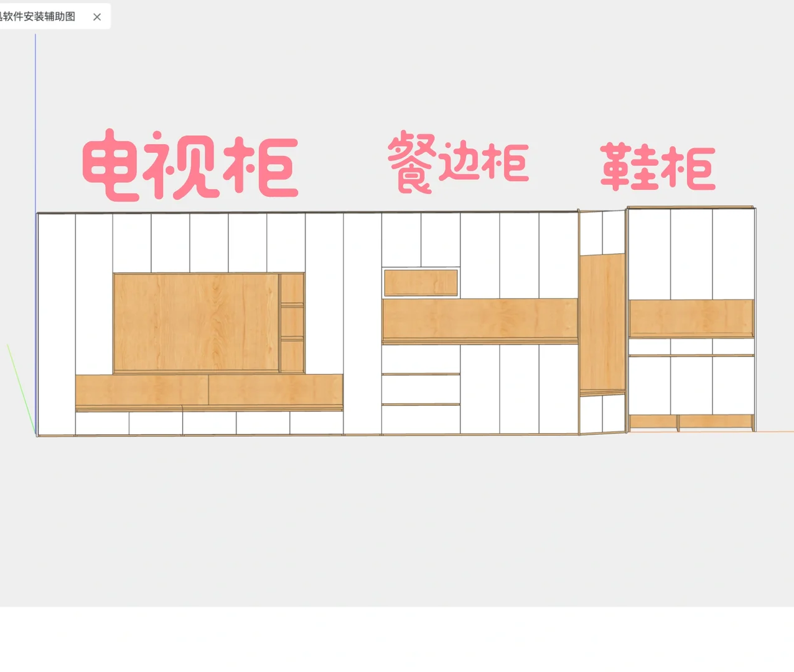Click the tall white door of the shoe cabinet
Screen dimensions: 794x672
point(653,255)
